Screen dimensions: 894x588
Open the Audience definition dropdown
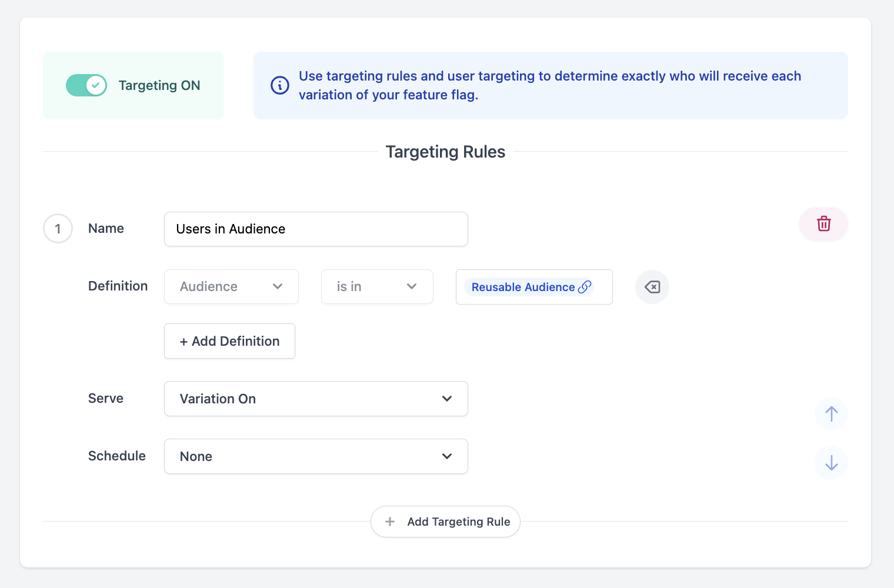point(231,286)
